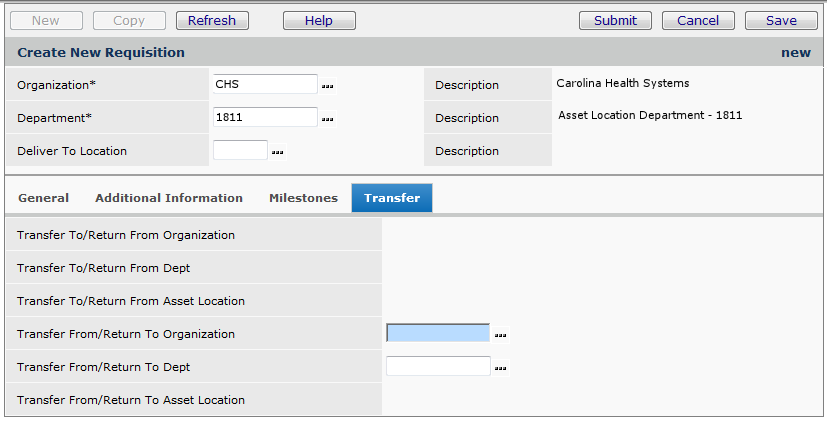The height and width of the screenshot is (429, 827).
Task: Open Help from the top toolbar
Action: pos(319,20)
